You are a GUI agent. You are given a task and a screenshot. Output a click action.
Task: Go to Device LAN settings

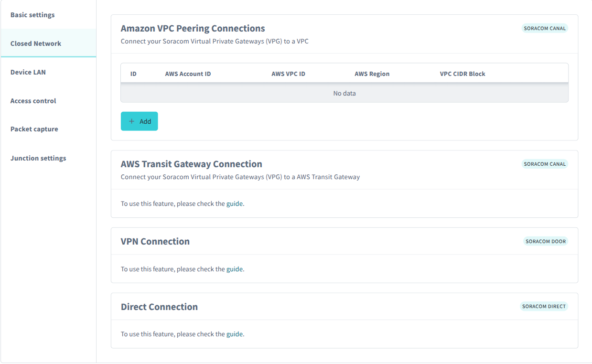click(x=28, y=72)
